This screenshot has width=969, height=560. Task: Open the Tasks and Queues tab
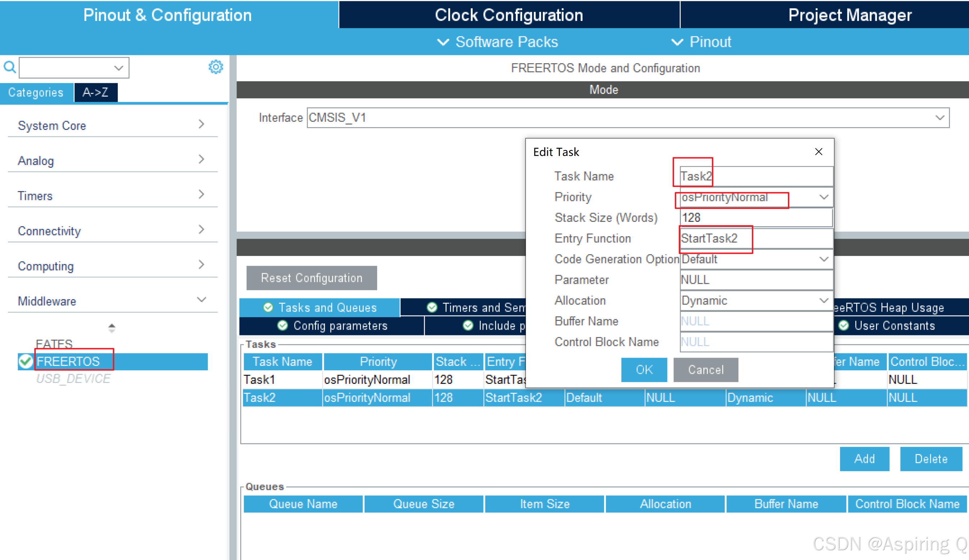coord(320,308)
